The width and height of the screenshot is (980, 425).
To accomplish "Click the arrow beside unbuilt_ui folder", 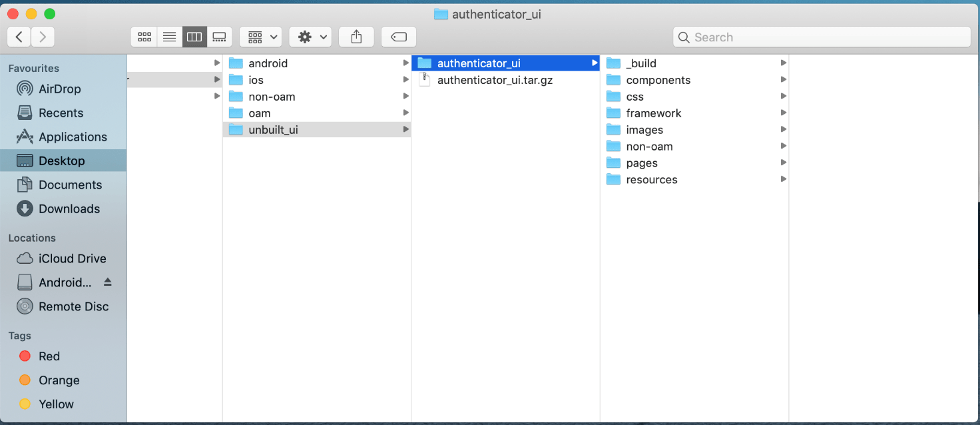I will coord(405,130).
